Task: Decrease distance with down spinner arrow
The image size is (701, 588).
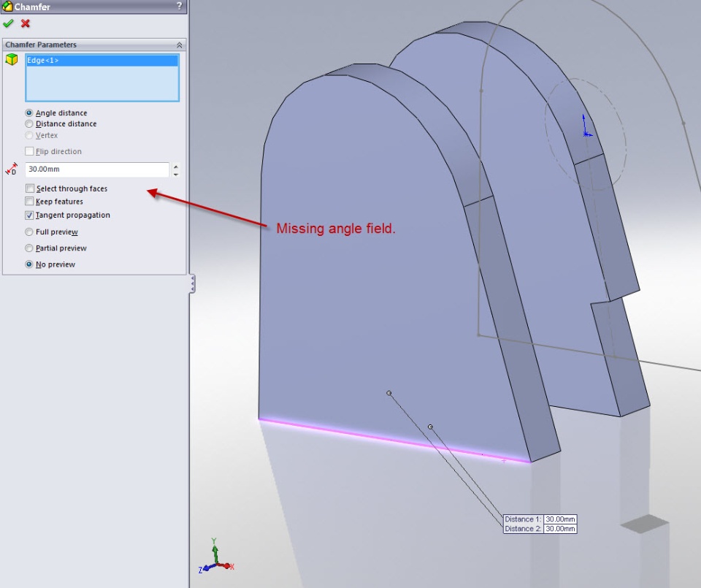Action: point(176,174)
